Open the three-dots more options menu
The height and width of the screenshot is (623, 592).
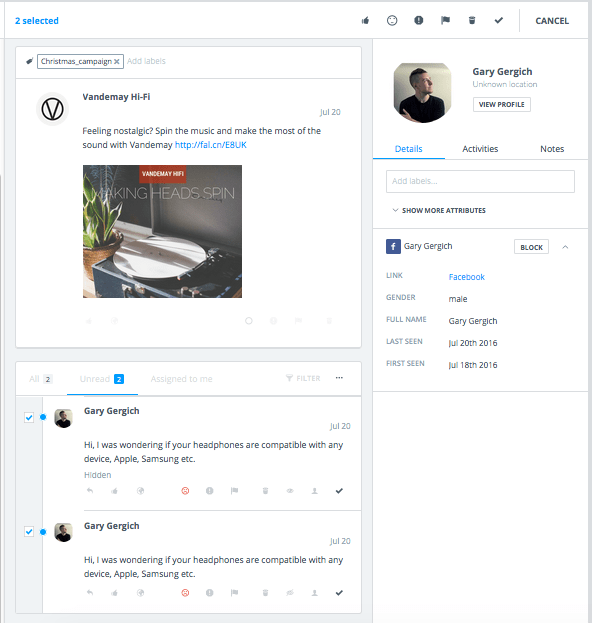(339, 378)
